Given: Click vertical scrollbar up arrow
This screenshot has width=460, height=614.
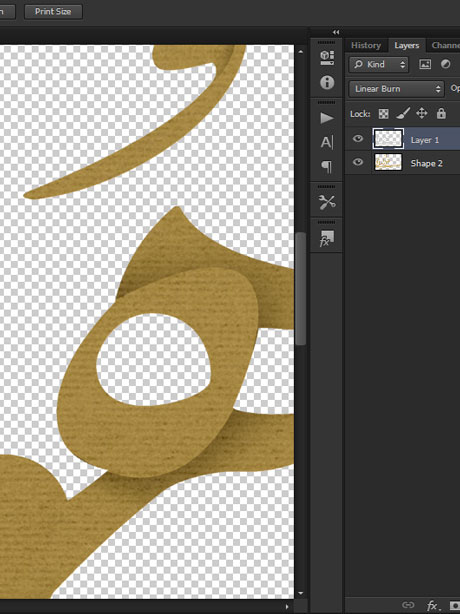Looking at the screenshot, I should pos(301,51).
